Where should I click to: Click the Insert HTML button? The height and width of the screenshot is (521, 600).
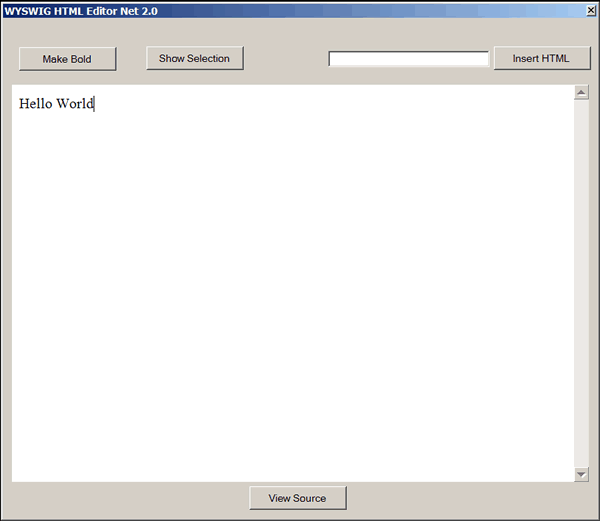pyautogui.click(x=542, y=58)
